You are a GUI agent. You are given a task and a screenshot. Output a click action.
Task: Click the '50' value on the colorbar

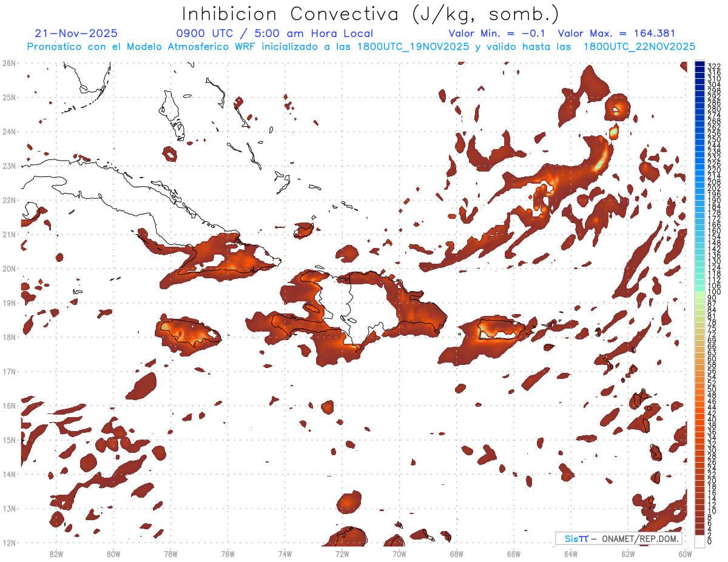pyautogui.click(x=712, y=389)
